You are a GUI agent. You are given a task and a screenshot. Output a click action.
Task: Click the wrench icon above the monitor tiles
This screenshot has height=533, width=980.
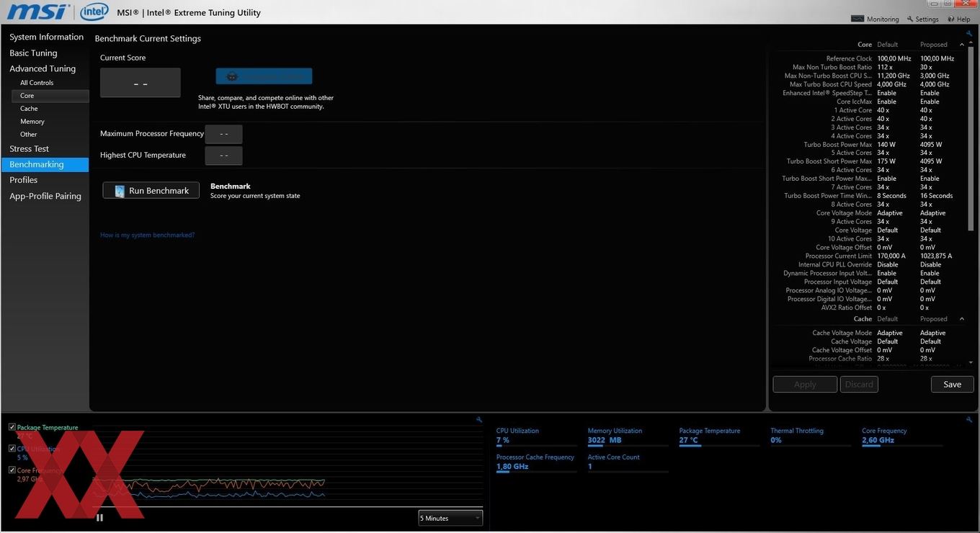[969, 419]
